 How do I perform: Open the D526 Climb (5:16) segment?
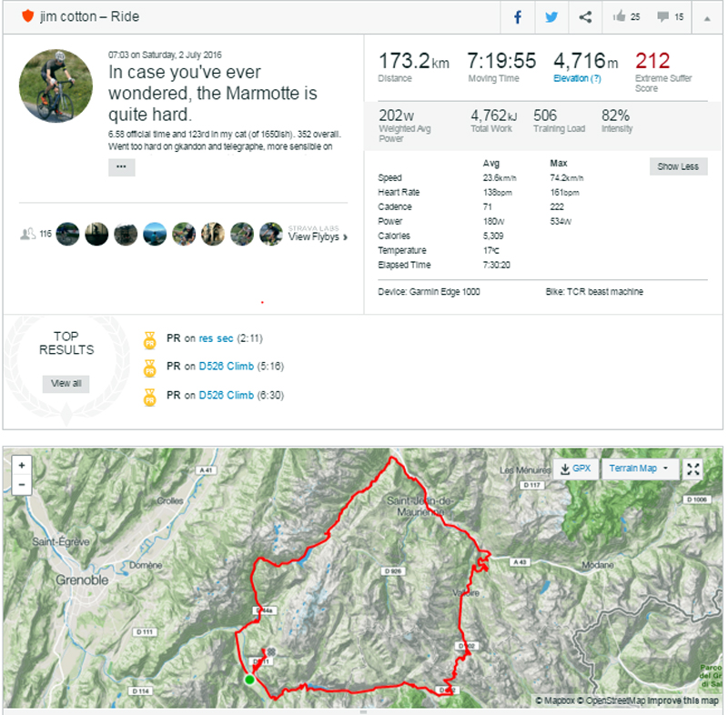click(227, 367)
